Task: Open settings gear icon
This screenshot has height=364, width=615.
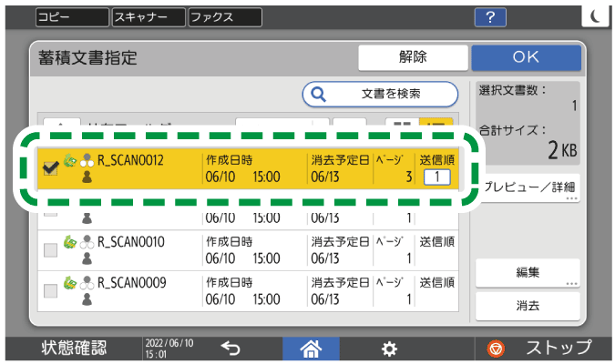Action: pos(389,349)
